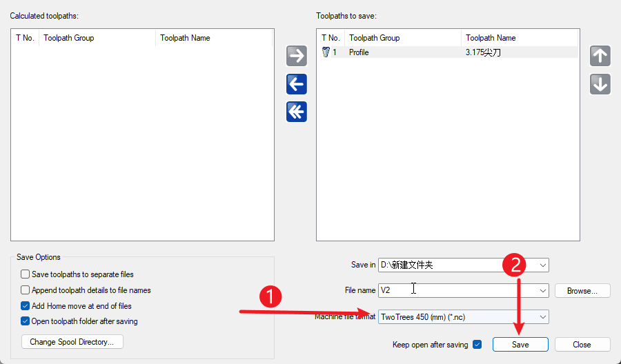621x364 pixels.
Task: Move selected toolpath up in list
Action: tap(600, 57)
